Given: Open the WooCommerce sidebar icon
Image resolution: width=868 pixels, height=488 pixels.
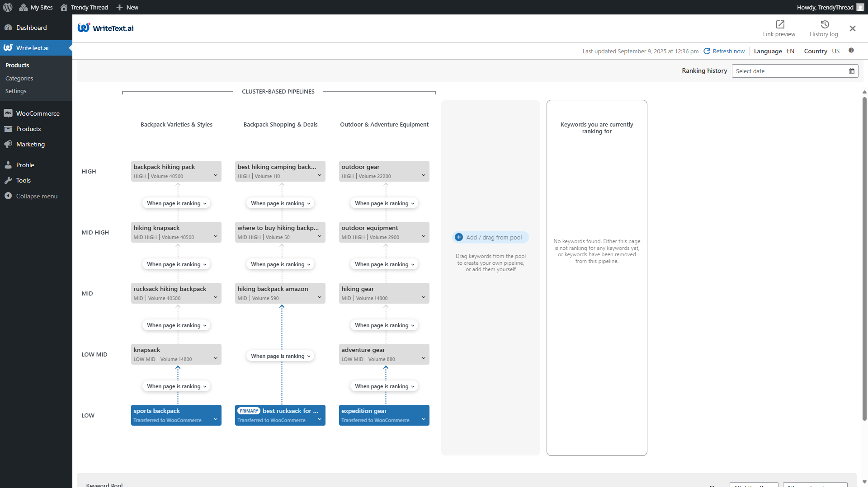Looking at the screenshot, I should pos(8,113).
